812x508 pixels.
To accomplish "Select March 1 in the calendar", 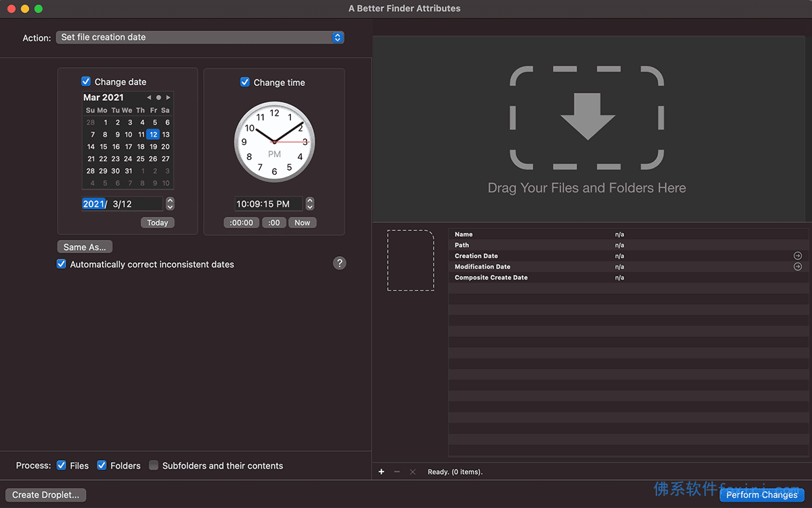I will tap(106, 122).
